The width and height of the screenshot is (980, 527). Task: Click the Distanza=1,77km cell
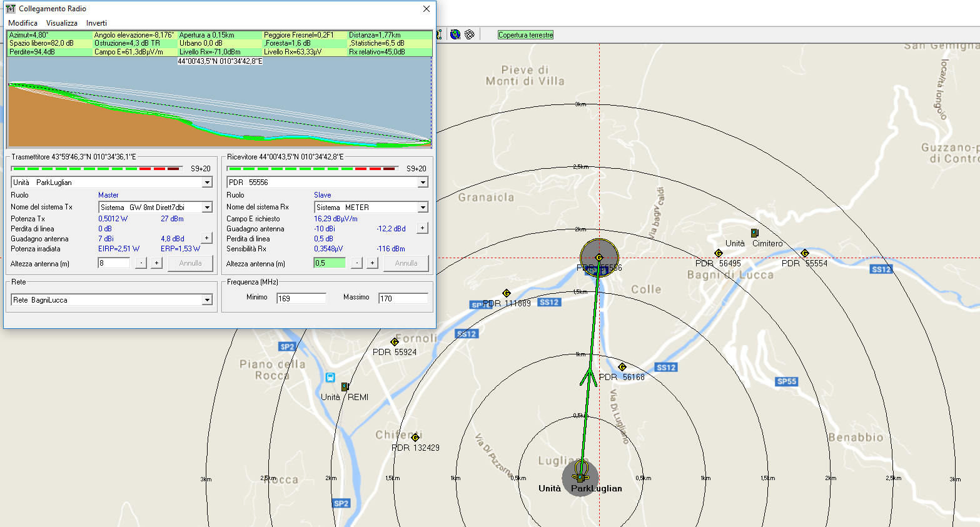(x=389, y=35)
